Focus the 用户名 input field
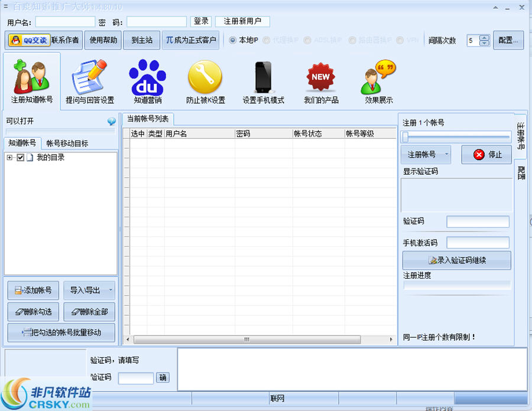Screen dimensions: 532x411 pos(65,22)
